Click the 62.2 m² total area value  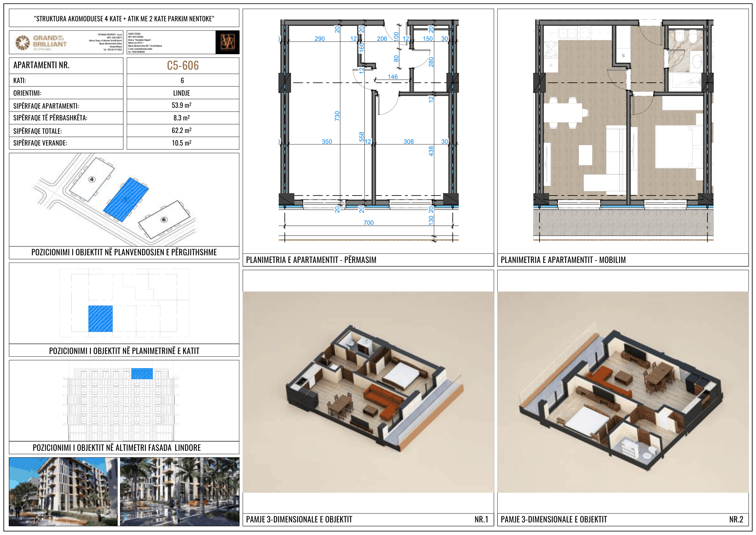click(182, 130)
